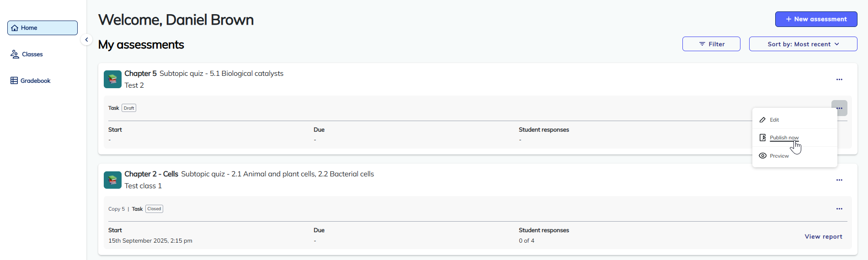Click the Chapter 5 assessment title
868x260 pixels.
point(140,74)
